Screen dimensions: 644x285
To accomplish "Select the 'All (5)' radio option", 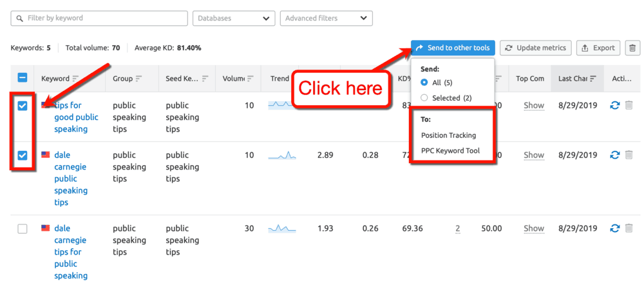I will tap(424, 83).
